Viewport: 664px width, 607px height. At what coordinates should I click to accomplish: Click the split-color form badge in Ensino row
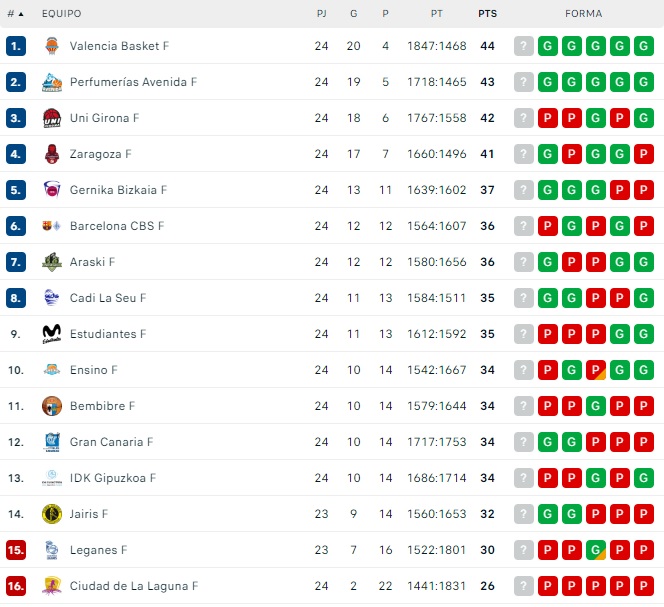point(596,370)
